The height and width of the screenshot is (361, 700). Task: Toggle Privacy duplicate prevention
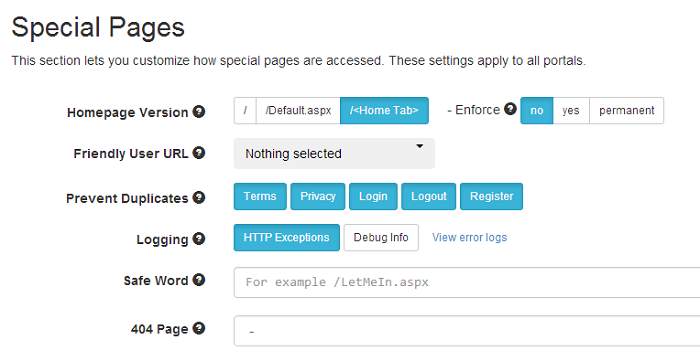317,196
